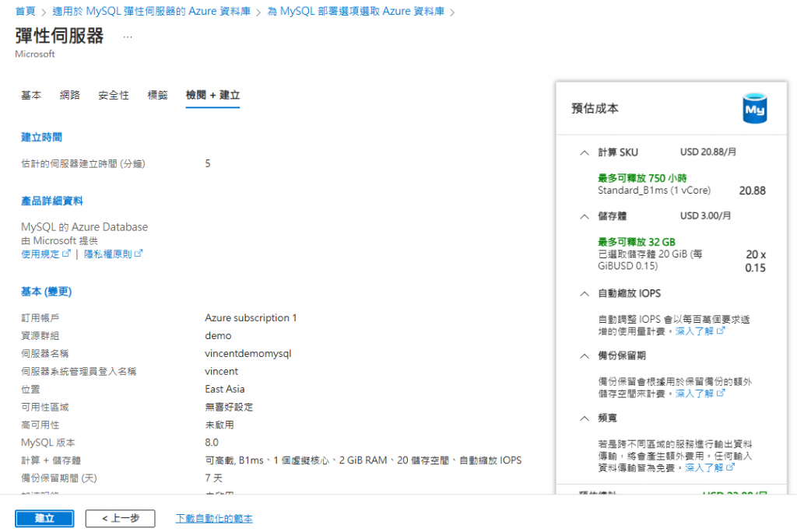Image resolution: width=797 pixels, height=532 pixels.
Task: Open the 隱私權原則 external link
Action: point(114,254)
